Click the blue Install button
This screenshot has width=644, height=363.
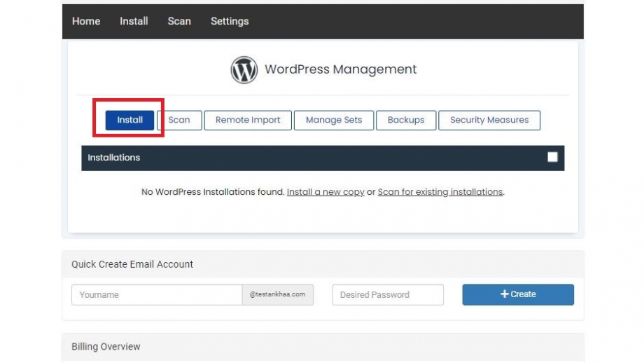tap(129, 120)
